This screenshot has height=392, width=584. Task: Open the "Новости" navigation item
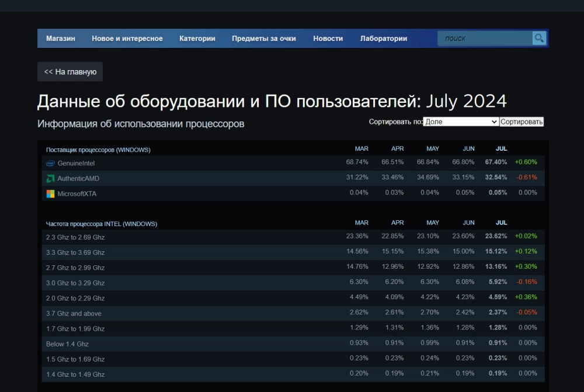pyautogui.click(x=328, y=39)
